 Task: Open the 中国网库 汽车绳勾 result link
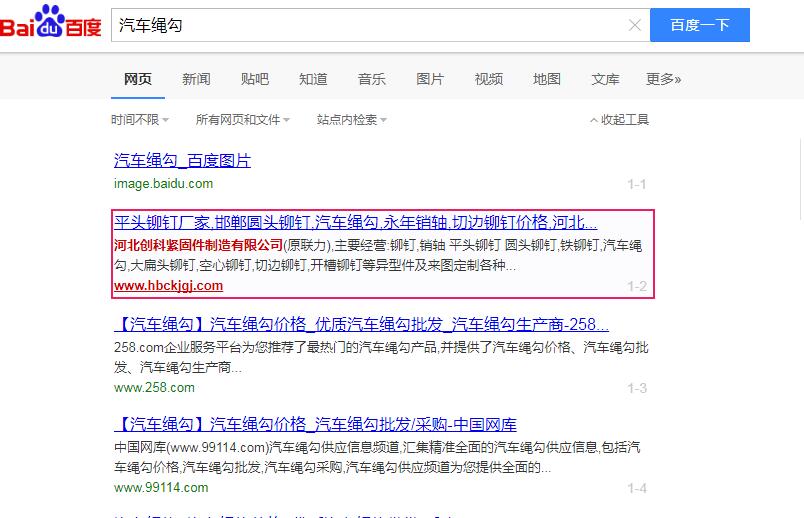tap(315, 424)
